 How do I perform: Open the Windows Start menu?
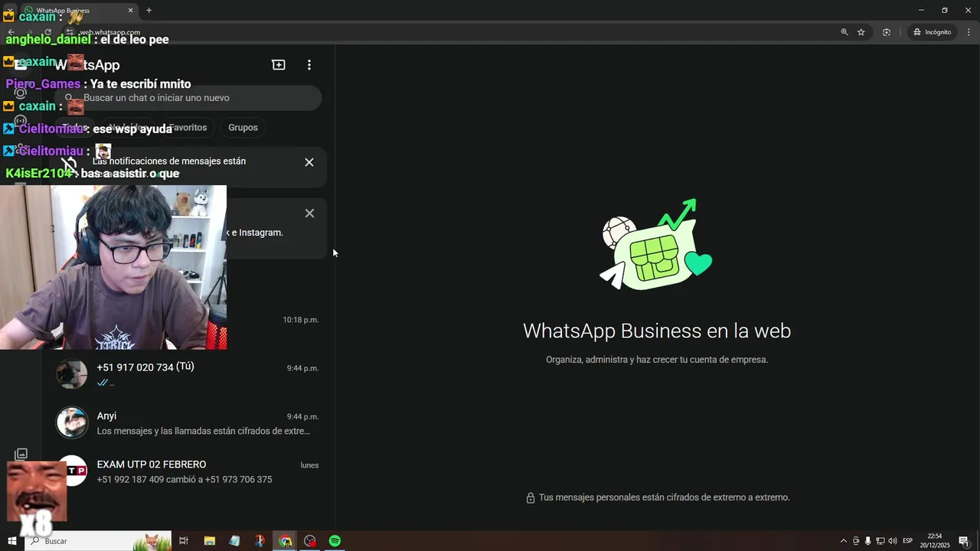coord(12,541)
